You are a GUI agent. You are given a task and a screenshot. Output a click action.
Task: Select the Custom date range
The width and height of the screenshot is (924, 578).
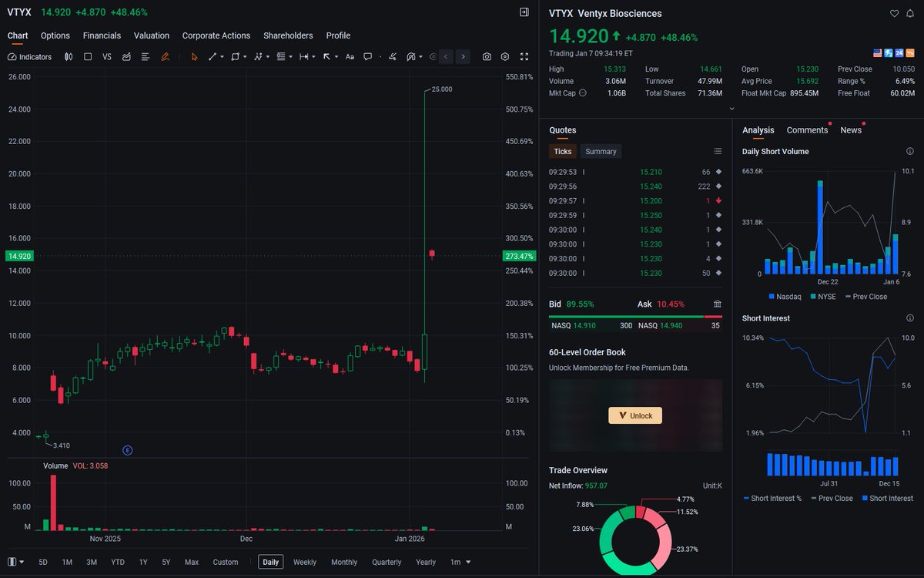(x=226, y=562)
